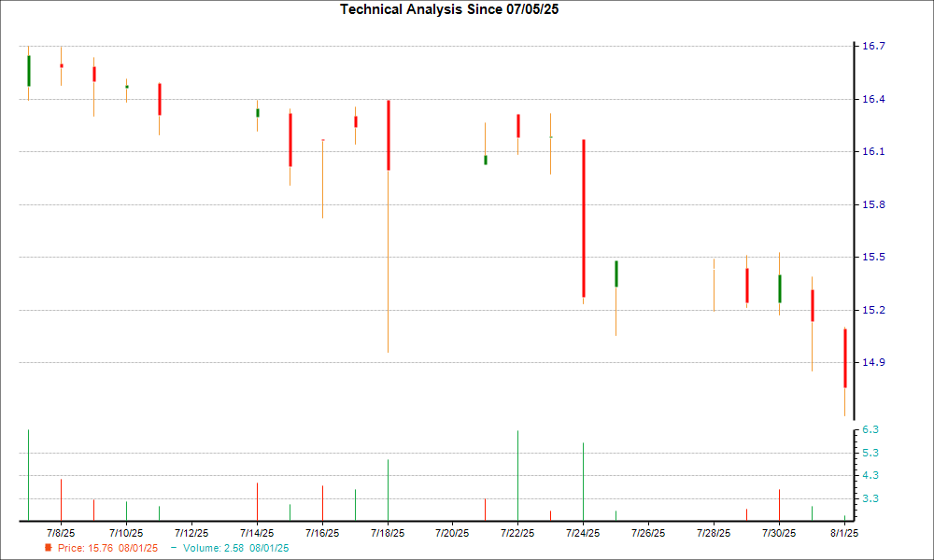Screen dimensions: 934x560
Task: Click the 7/20/25 date axis label
Action: [x=452, y=533]
